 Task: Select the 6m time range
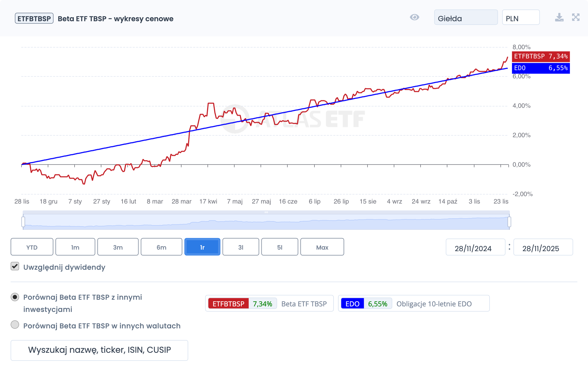point(161,247)
